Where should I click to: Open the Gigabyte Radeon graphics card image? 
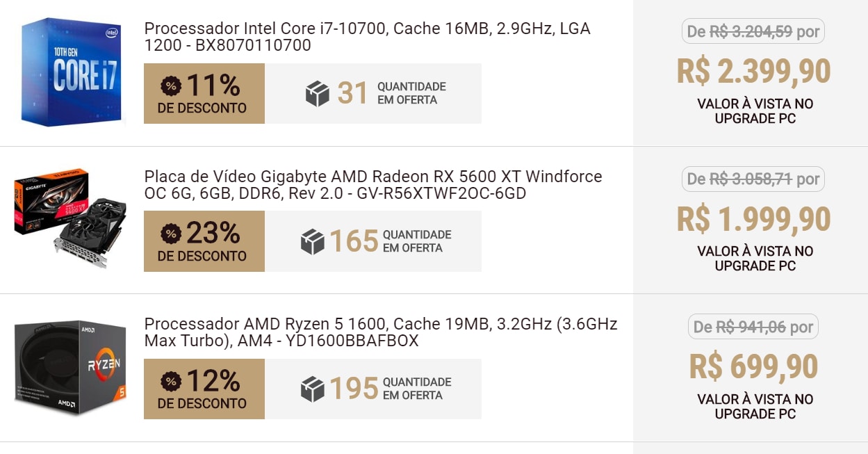pyautogui.click(x=70, y=218)
